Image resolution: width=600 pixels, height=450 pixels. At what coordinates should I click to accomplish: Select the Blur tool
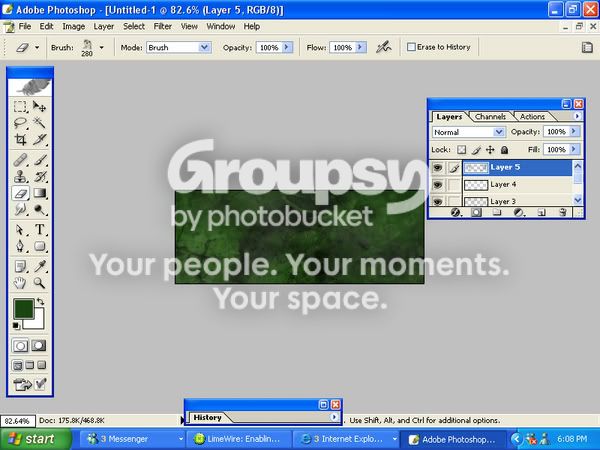(x=20, y=209)
